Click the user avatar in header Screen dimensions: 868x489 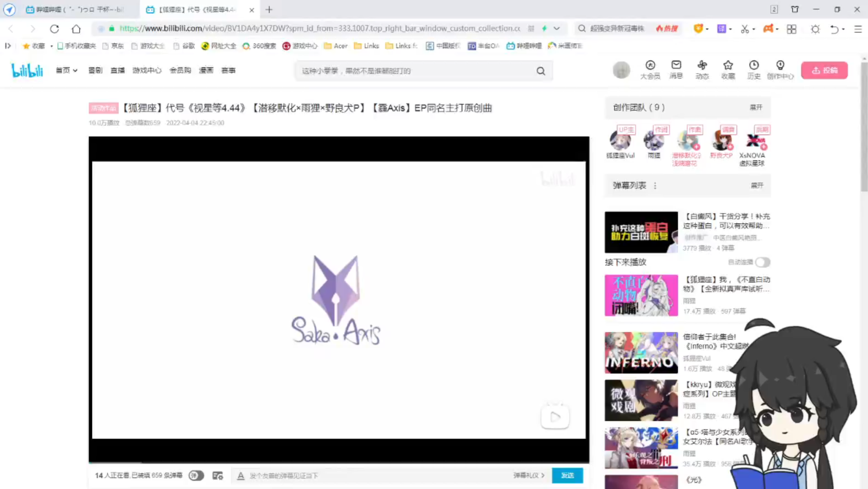[621, 70]
